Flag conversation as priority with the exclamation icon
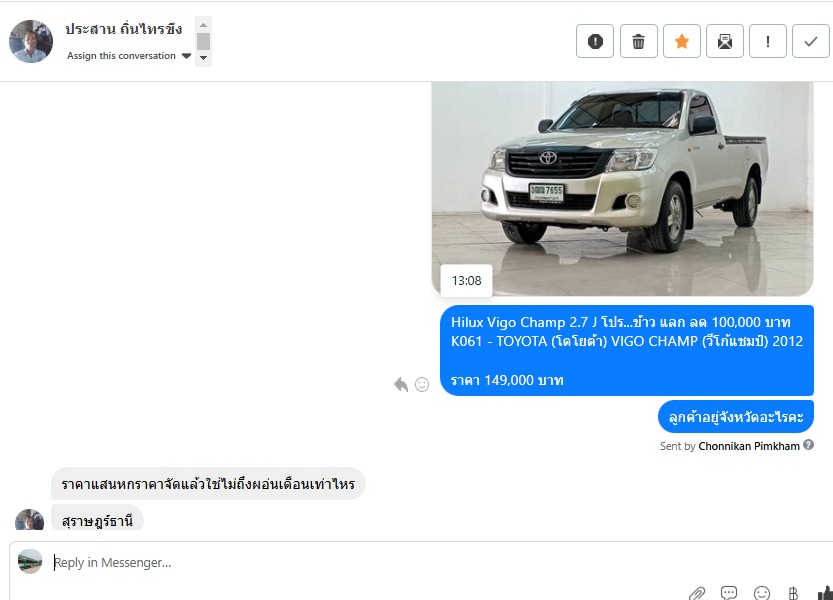This screenshot has height=600, width=833. tap(768, 41)
